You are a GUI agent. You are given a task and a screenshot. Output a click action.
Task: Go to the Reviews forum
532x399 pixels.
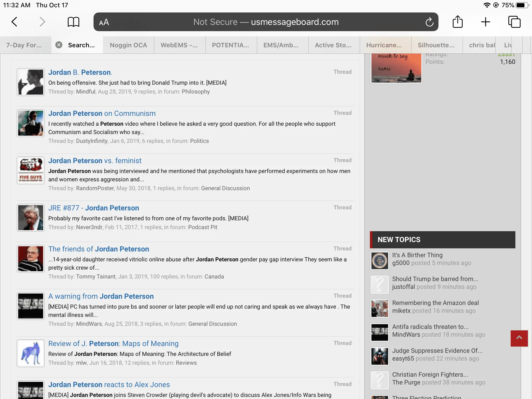[186, 363]
